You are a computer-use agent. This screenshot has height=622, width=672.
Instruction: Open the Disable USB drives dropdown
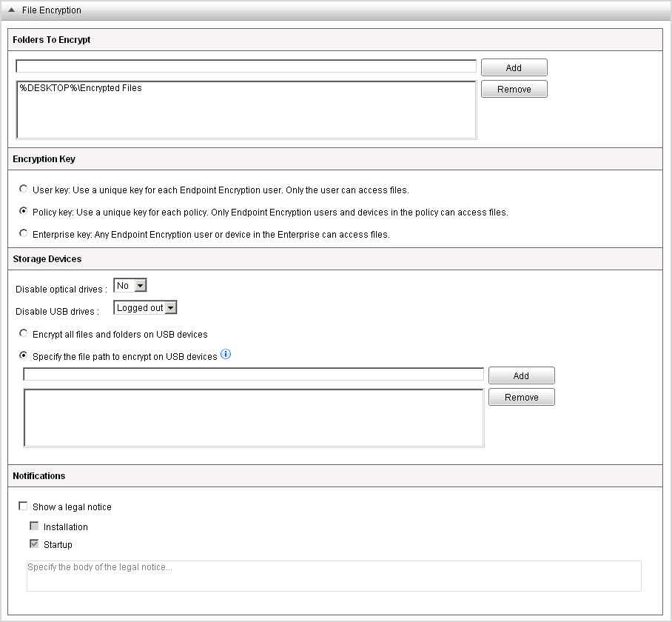[x=146, y=308]
